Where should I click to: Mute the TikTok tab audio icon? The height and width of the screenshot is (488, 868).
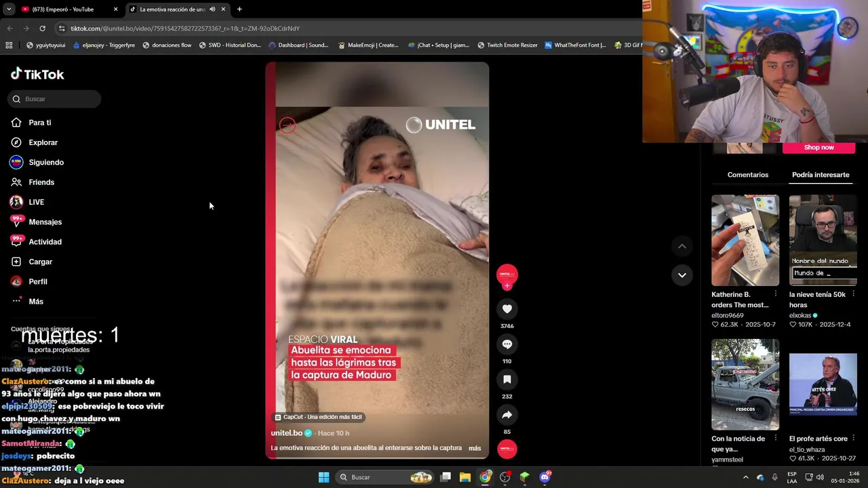coord(212,9)
